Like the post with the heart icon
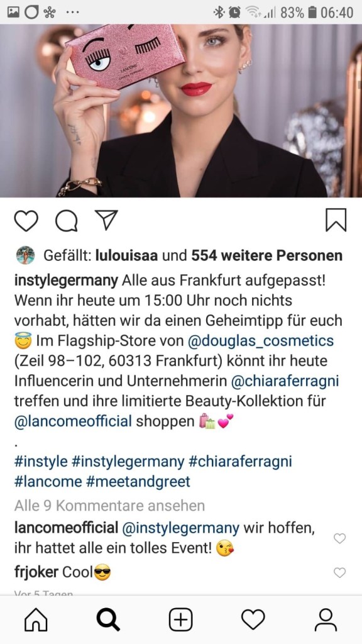This screenshot has width=362, height=644. click(x=26, y=221)
